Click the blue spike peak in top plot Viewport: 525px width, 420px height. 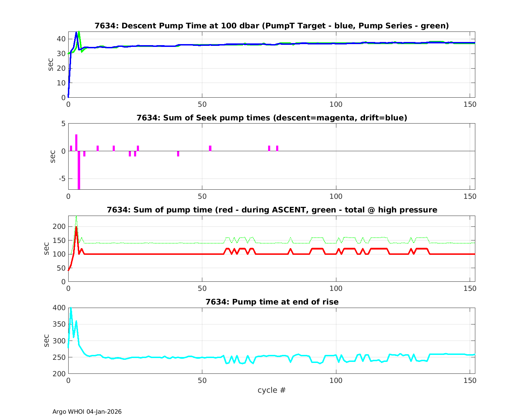tap(76, 33)
